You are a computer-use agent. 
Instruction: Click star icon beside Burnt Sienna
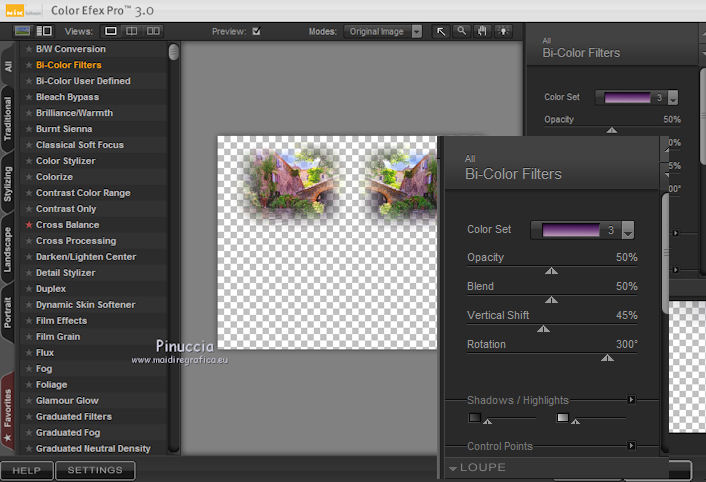(29, 129)
